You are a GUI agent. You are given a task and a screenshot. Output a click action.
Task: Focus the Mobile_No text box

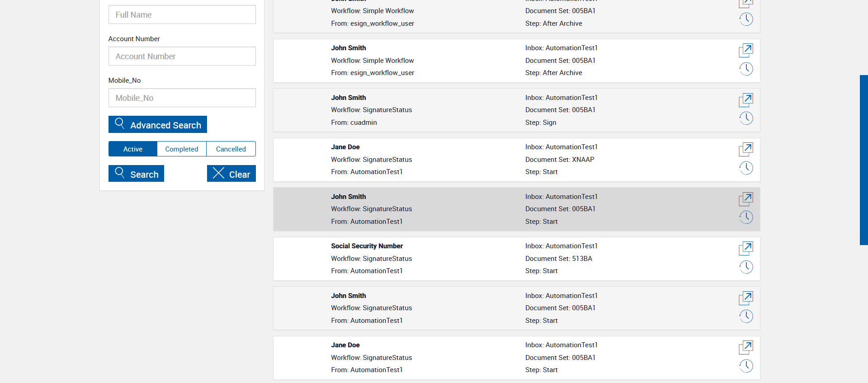pyautogui.click(x=182, y=98)
